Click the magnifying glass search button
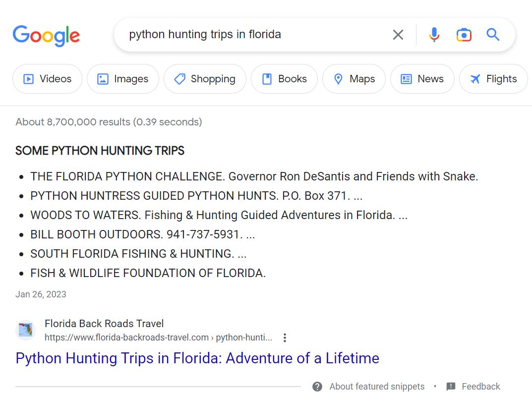Image resolution: width=532 pixels, height=396 pixels. [493, 35]
